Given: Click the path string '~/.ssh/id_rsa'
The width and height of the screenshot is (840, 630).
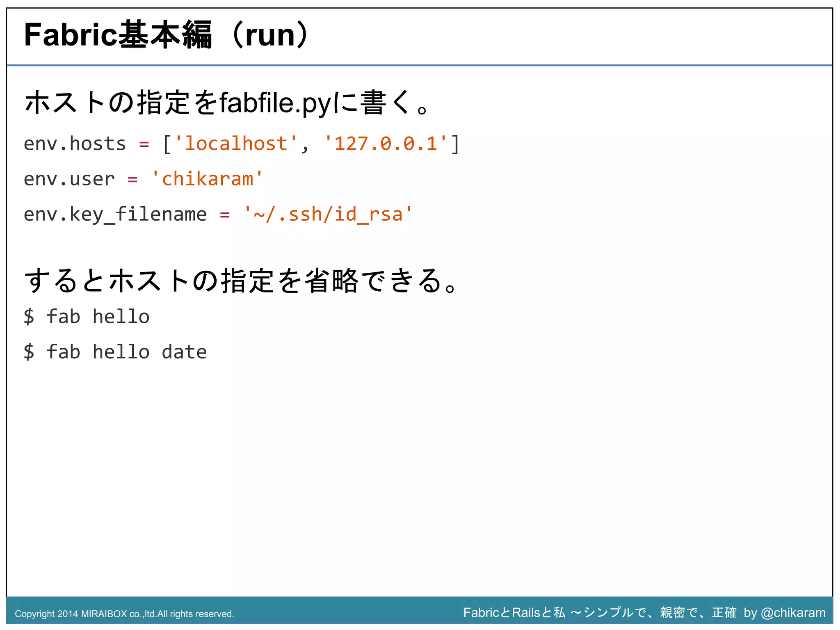Looking at the screenshot, I should [328, 215].
